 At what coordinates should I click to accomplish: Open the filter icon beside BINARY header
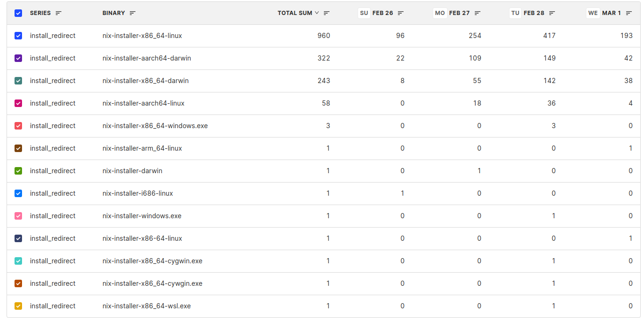coord(133,13)
